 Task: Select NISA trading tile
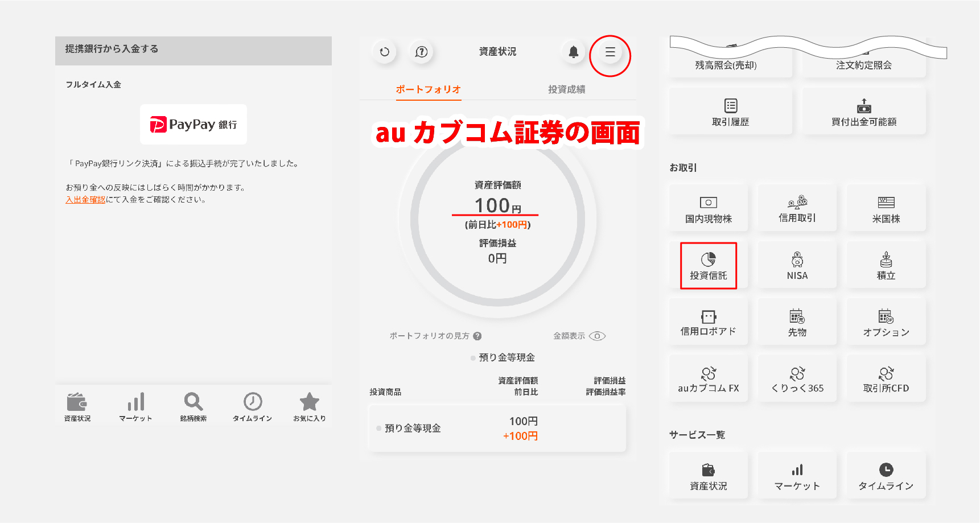(x=797, y=265)
